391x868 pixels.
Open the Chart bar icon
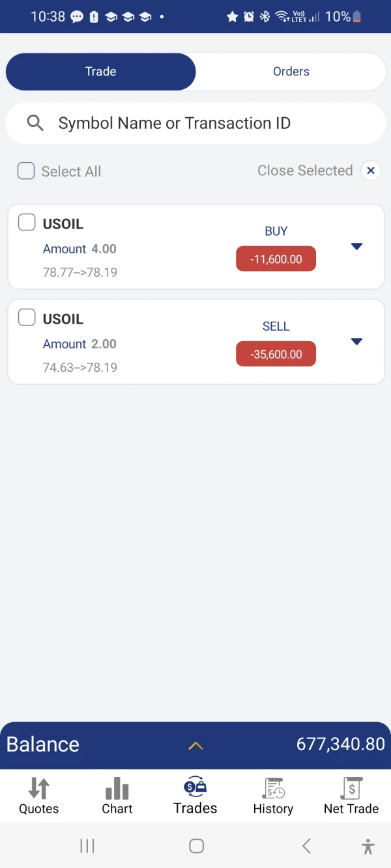[x=117, y=789]
